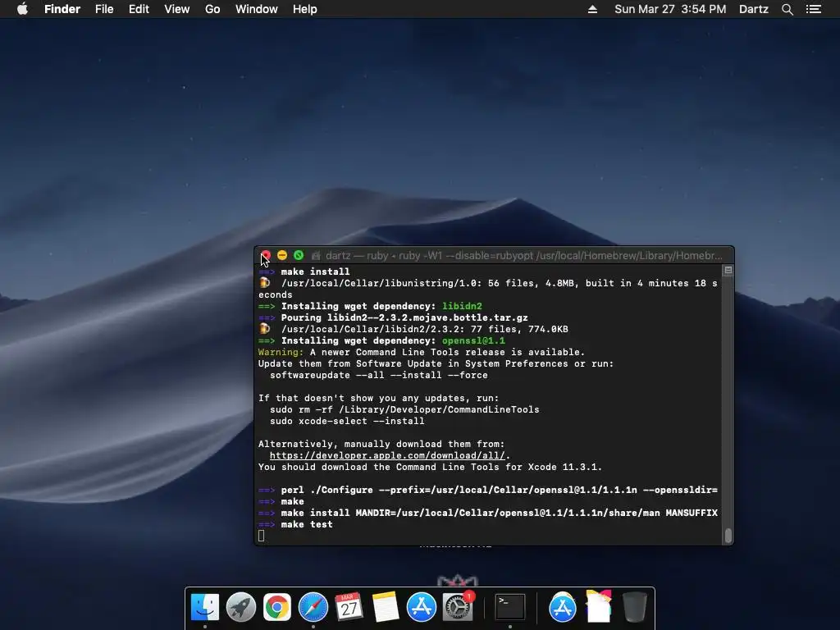Open Terminal from the Dock
Image resolution: width=840 pixels, height=630 pixels.
pos(509,608)
